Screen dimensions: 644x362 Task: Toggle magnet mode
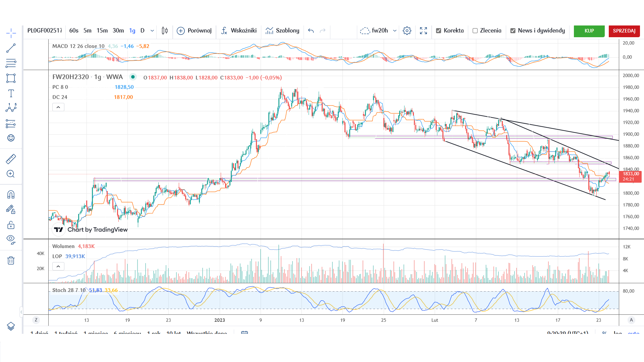pos(11,195)
